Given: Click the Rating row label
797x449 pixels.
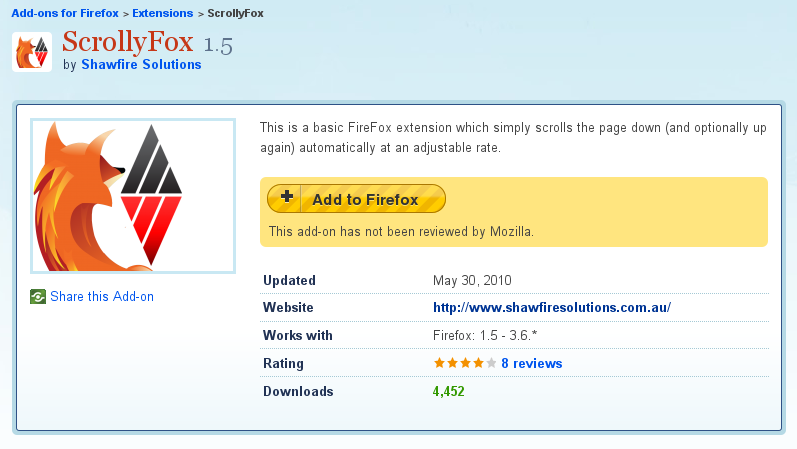Looking at the screenshot, I should coord(284,364).
